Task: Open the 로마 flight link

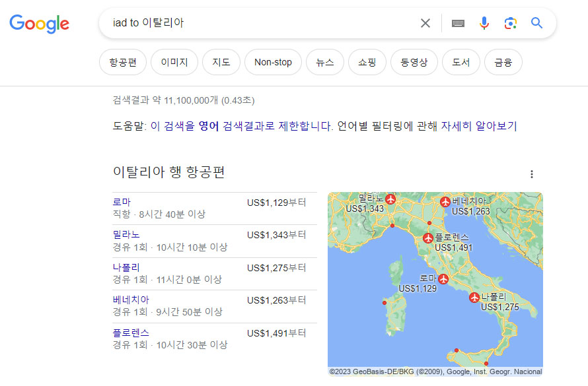Action: click(x=122, y=202)
